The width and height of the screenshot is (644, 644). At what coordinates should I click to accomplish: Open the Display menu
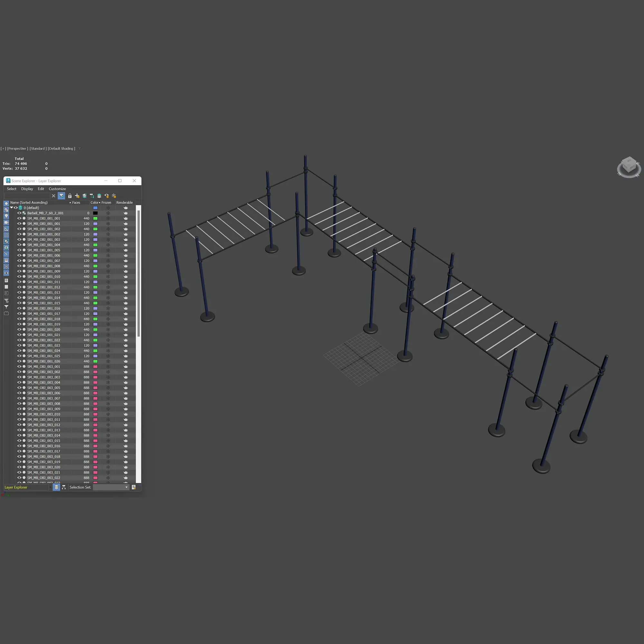[27, 189]
